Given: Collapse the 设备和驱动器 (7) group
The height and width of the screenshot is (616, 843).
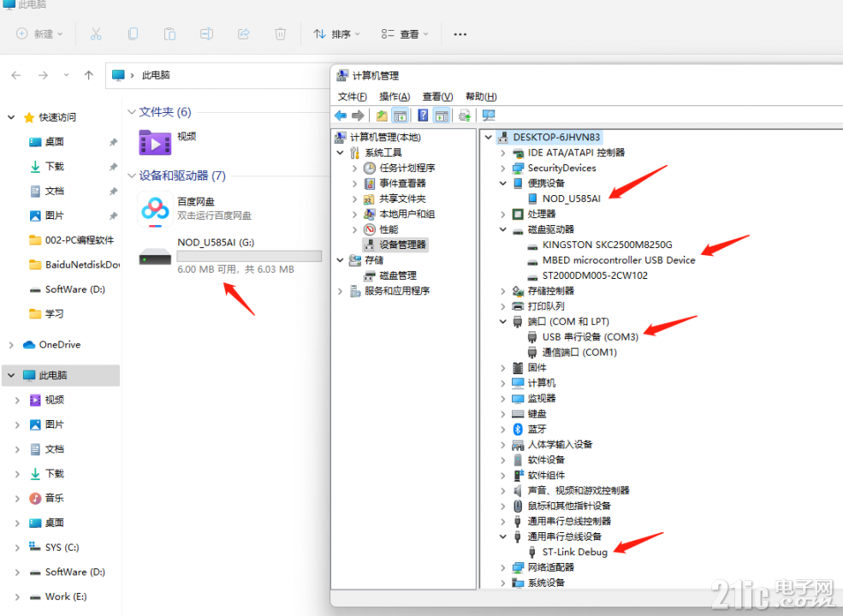Looking at the screenshot, I should [132, 175].
